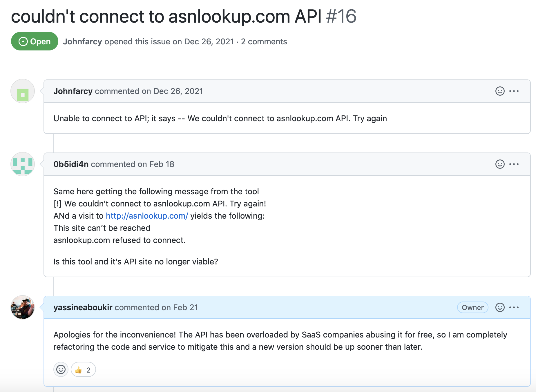Open the Dec 26, 2021 comment timestamp
The width and height of the screenshot is (536, 392).
coord(178,91)
